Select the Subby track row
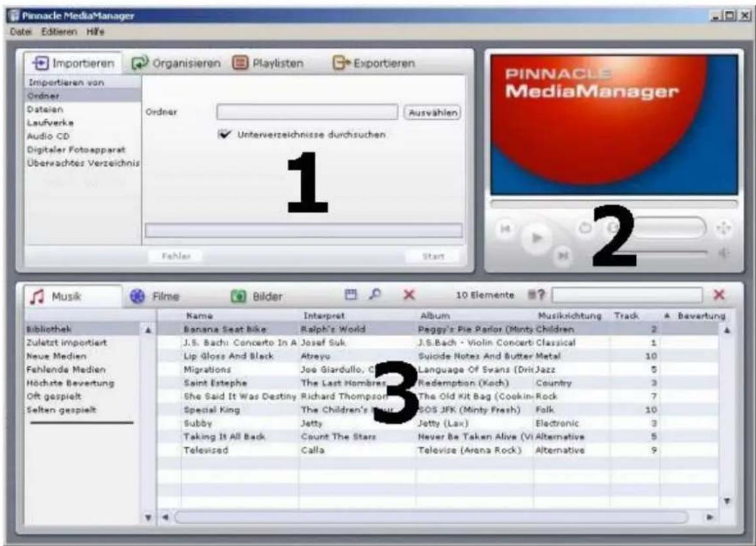The height and width of the screenshot is (546, 756). [438, 423]
